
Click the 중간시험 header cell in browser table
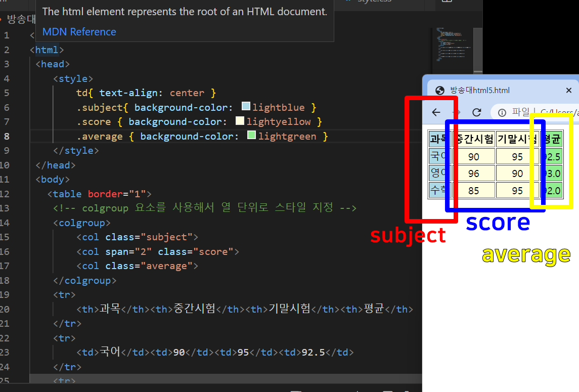coord(474,139)
